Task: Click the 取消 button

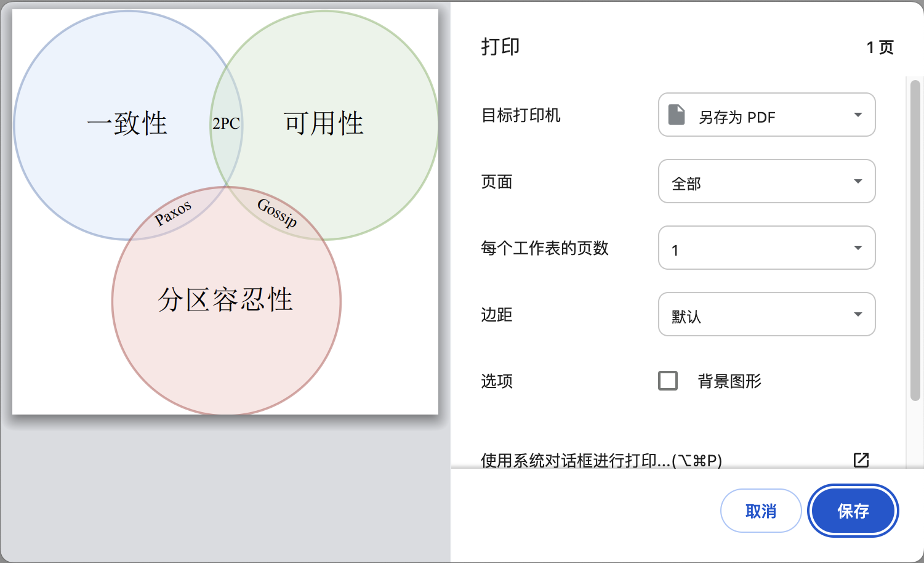Action: [761, 511]
